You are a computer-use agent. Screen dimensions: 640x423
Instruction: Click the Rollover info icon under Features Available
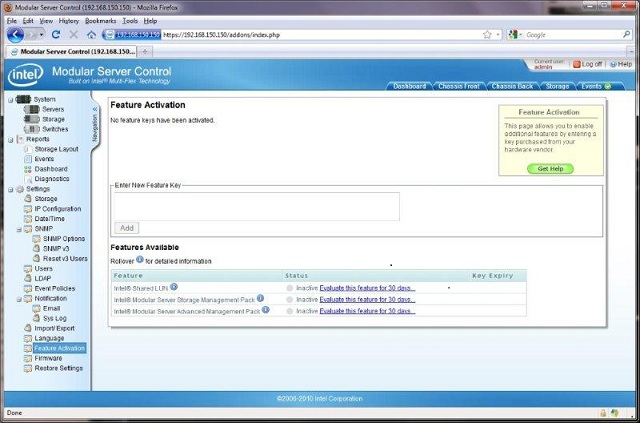(x=140, y=259)
